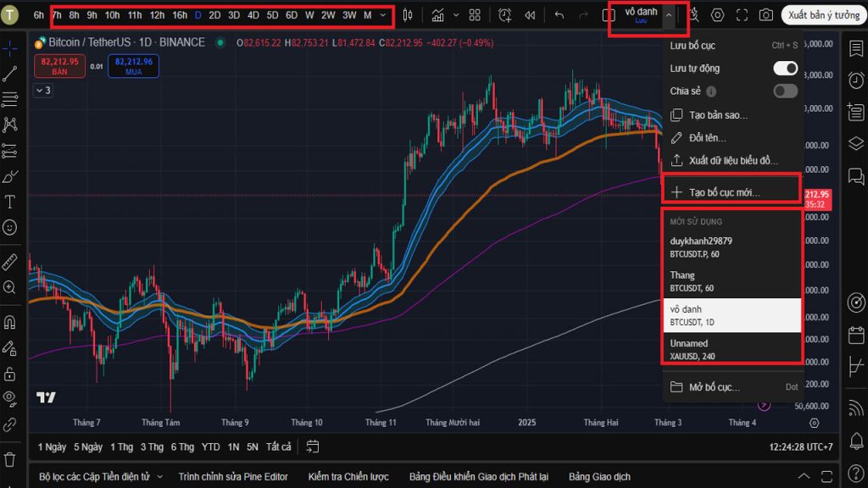
Task: Open the Unnamed XAUUSD layout
Action: point(733,349)
